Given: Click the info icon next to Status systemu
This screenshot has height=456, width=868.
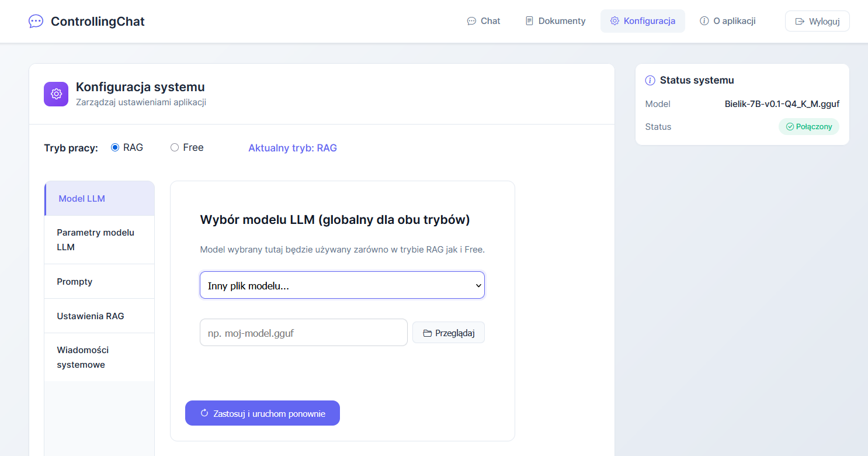Looking at the screenshot, I should [x=650, y=81].
